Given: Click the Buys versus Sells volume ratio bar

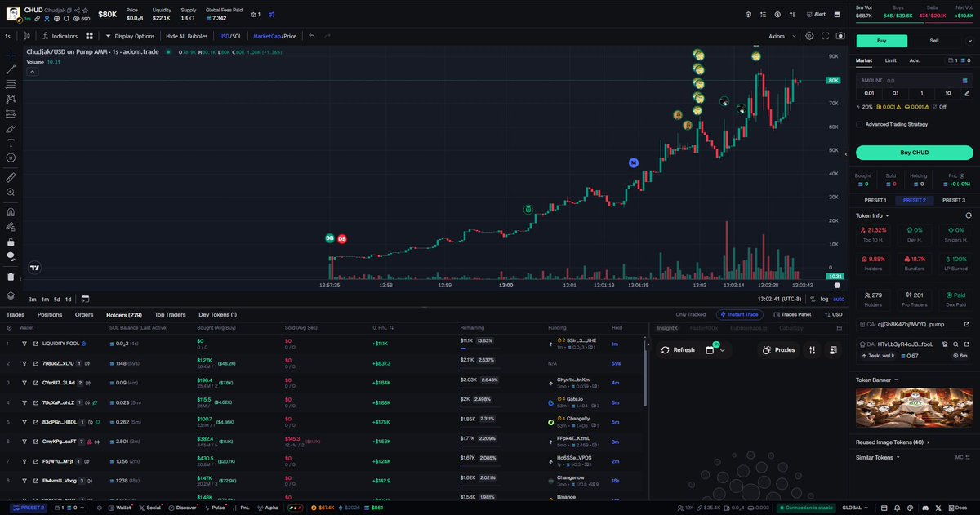Looking at the screenshot, I should coord(915,23).
